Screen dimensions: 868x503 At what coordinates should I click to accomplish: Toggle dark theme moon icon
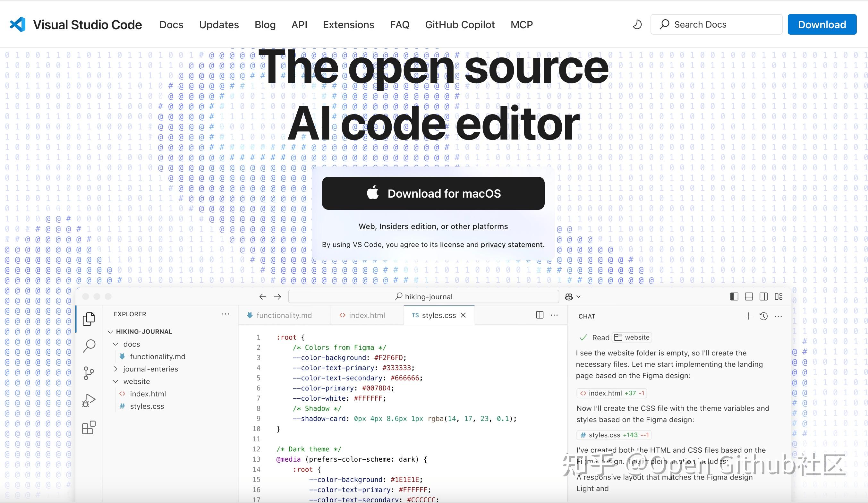tap(637, 24)
